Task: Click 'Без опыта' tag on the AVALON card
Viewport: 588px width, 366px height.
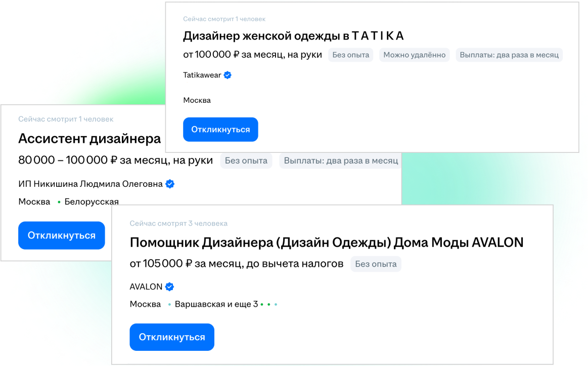Action: pyautogui.click(x=376, y=264)
